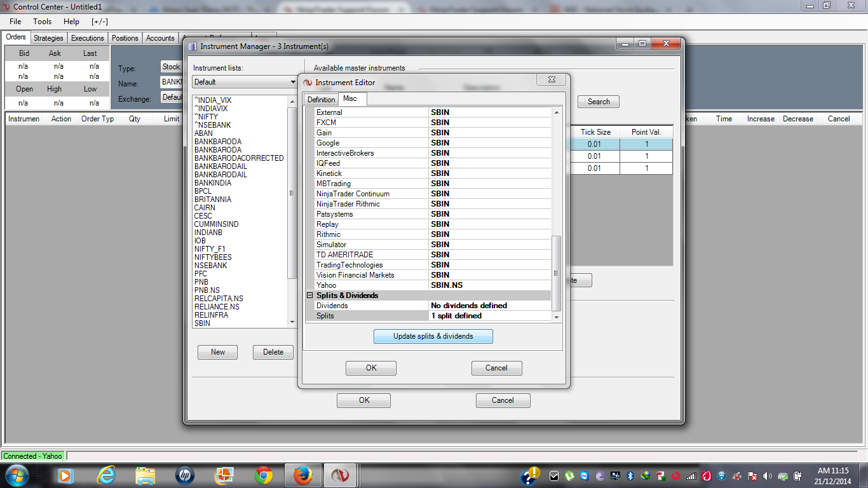Select RELIANCE.NS in the instrument list
This screenshot has width=868, height=488.
[217, 307]
